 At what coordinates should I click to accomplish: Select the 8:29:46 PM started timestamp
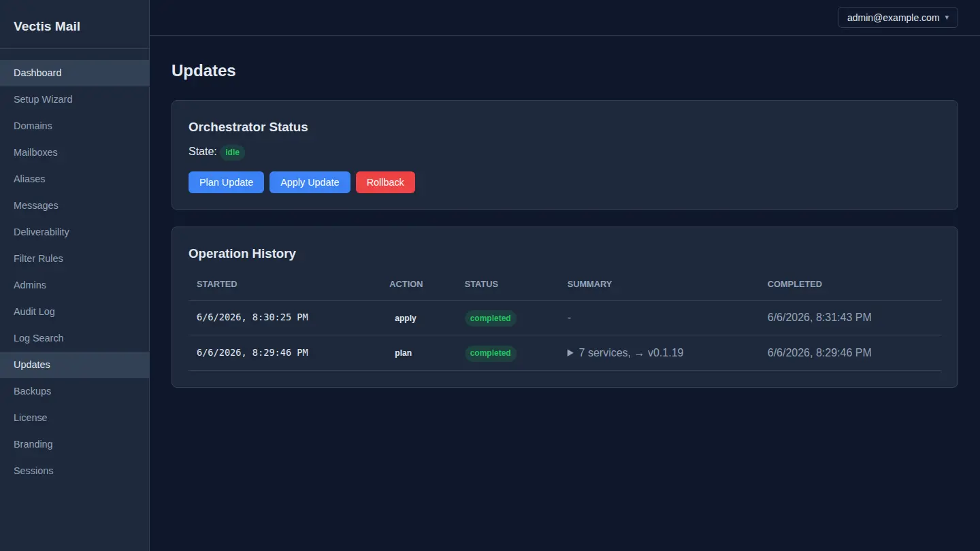click(252, 352)
